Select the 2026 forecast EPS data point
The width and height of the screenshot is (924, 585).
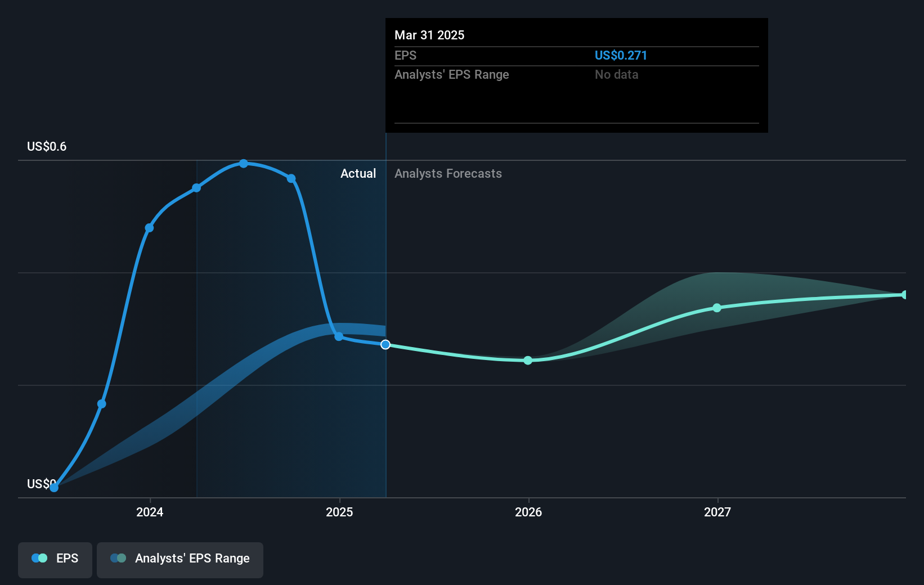click(528, 360)
